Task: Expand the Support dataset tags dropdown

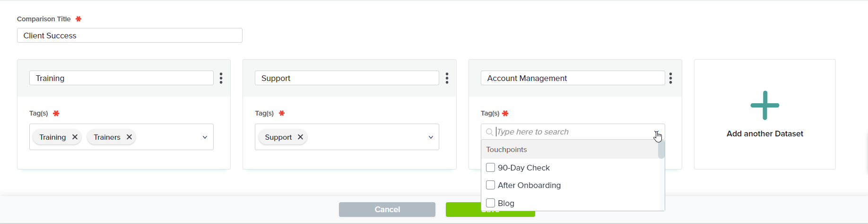Action: tap(431, 137)
